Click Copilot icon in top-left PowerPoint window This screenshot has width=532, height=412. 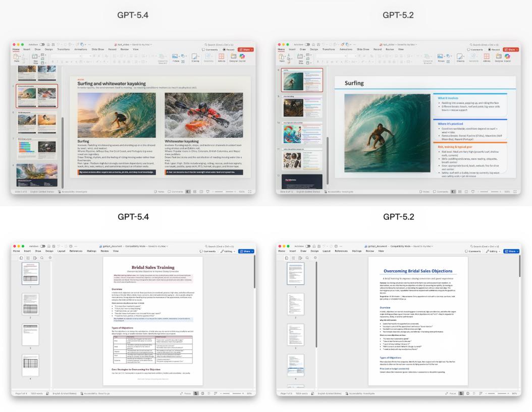point(242,56)
